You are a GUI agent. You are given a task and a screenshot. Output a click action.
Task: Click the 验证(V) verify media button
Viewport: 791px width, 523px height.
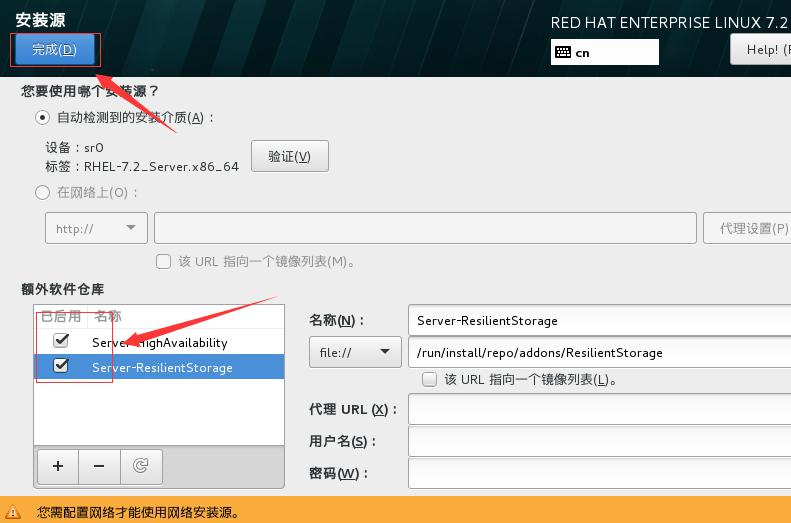pyautogui.click(x=290, y=156)
